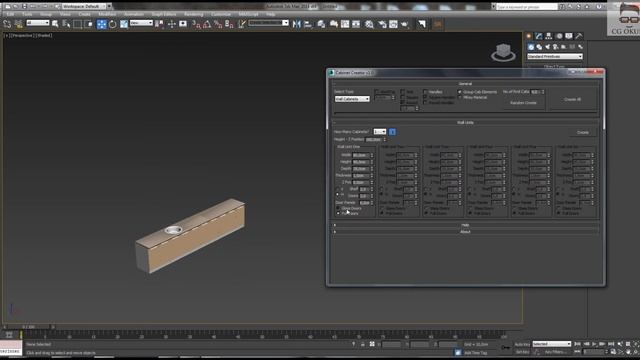
Task: Open the selection filter All dropdown
Action: [38, 23]
